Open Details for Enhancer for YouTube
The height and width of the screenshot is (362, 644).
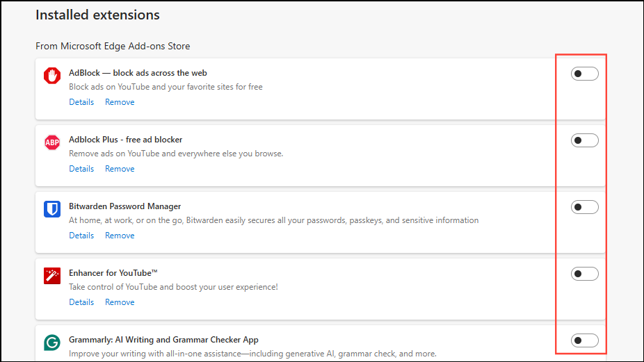[81, 302]
